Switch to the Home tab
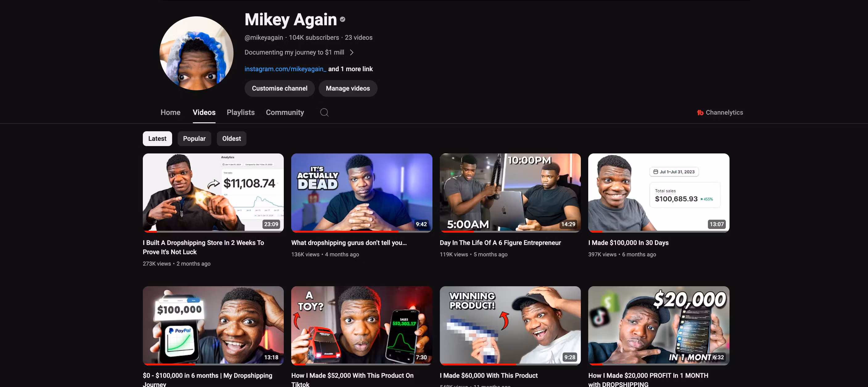Image resolution: width=868 pixels, height=387 pixels. (170, 112)
